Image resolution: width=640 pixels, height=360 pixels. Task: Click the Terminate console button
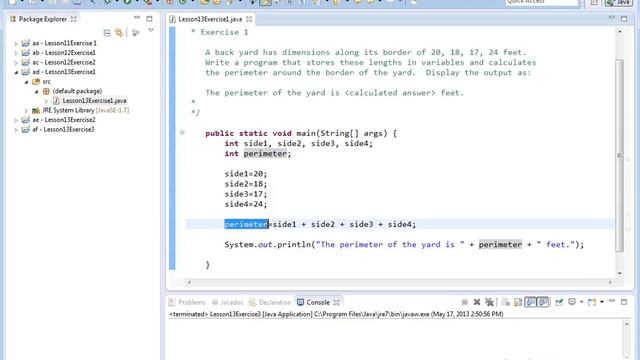pyautogui.click(x=464, y=302)
